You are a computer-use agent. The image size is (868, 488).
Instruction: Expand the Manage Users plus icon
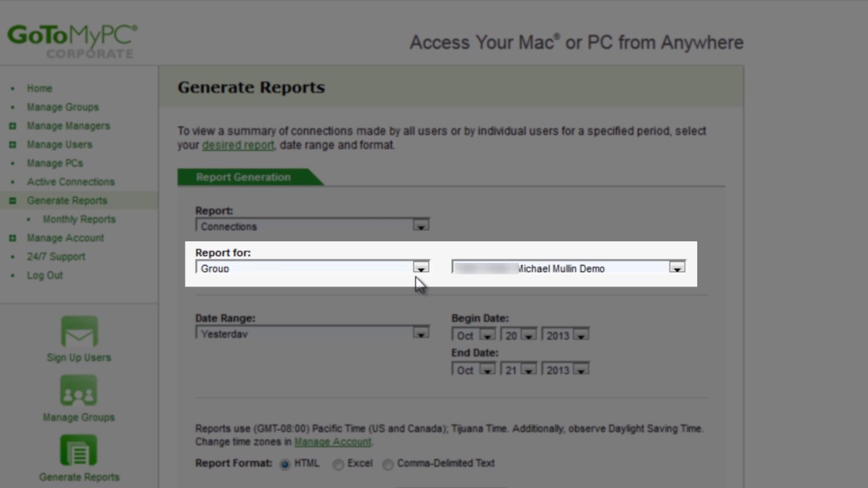click(12, 144)
